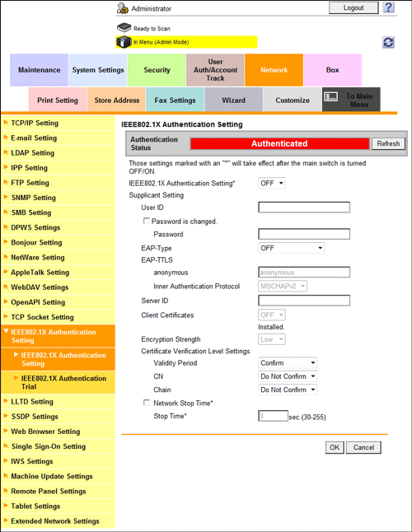Click arrow icon beside TCP/IP Setting

pos(6,122)
